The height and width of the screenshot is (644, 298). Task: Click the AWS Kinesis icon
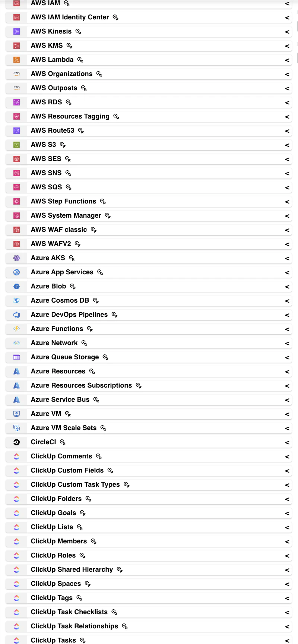(x=16, y=31)
